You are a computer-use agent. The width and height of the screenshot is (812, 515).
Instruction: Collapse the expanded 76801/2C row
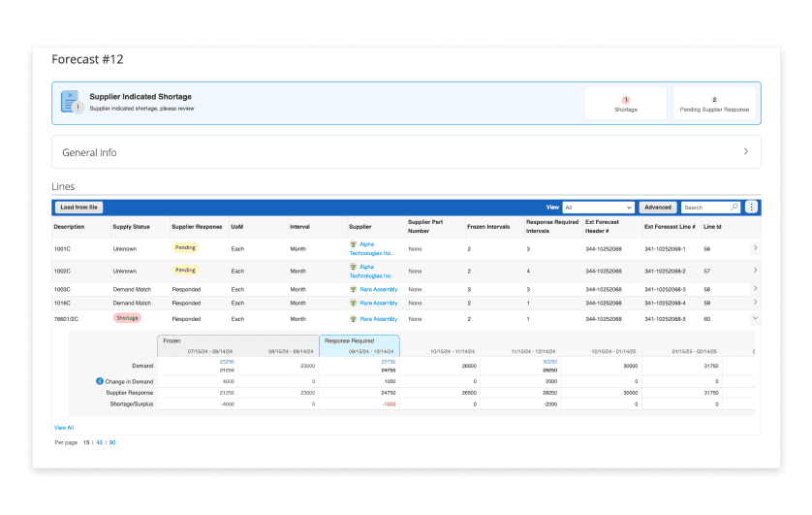[755, 318]
